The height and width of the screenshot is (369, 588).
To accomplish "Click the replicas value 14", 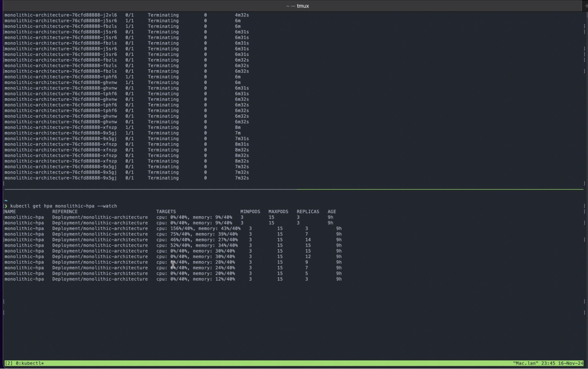I will pyautogui.click(x=308, y=240).
